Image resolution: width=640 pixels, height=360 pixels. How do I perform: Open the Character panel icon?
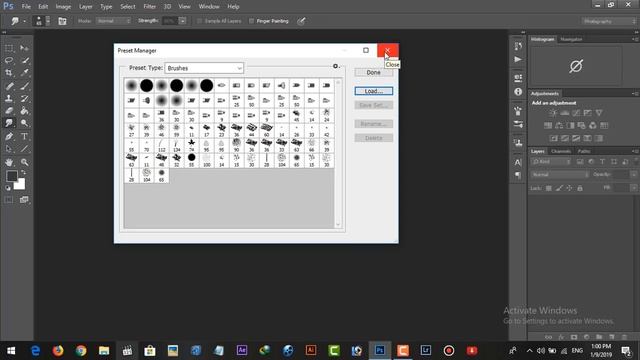518,162
